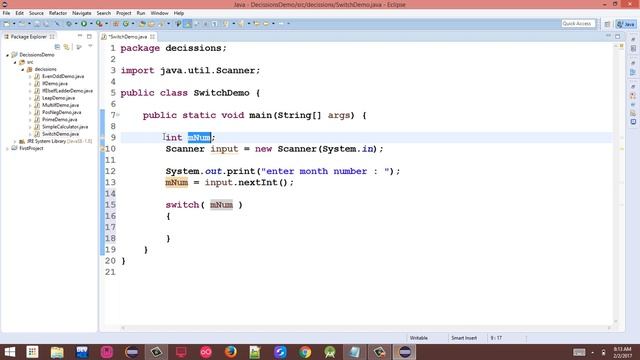
Task: Click the green Run button in toolbar
Action: click(83, 24)
